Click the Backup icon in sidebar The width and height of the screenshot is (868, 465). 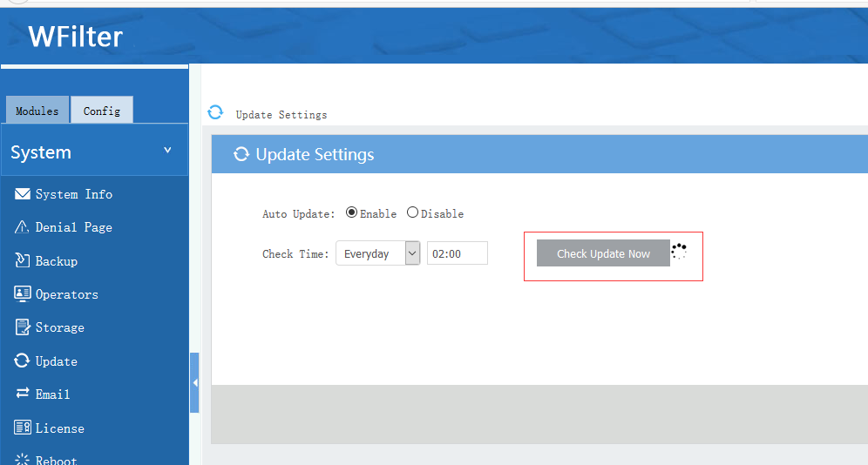coord(22,259)
